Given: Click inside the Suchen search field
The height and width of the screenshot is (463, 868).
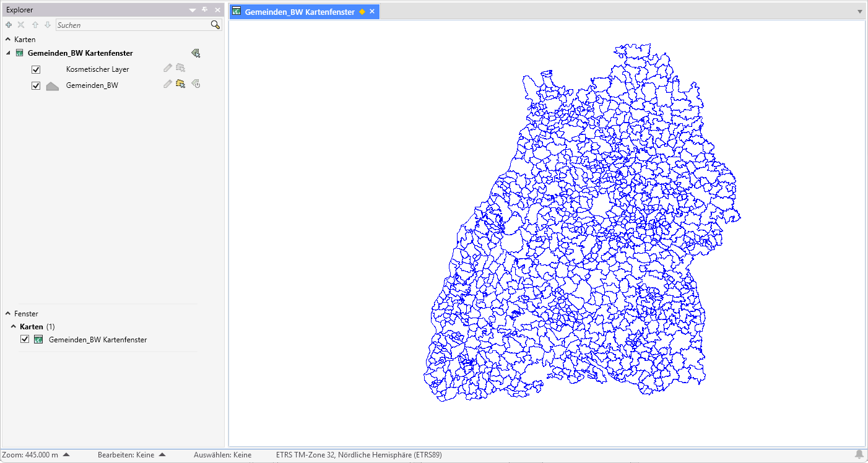Looking at the screenshot, I should [132, 25].
